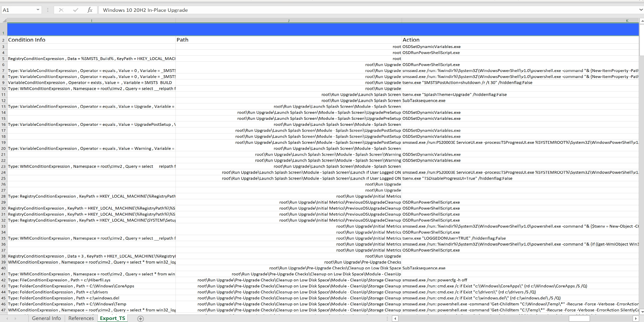The width and height of the screenshot is (644, 322).
Task: Click row 5 RegistryConditionExpression SMSTS_Build cell
Action: coord(92,58)
